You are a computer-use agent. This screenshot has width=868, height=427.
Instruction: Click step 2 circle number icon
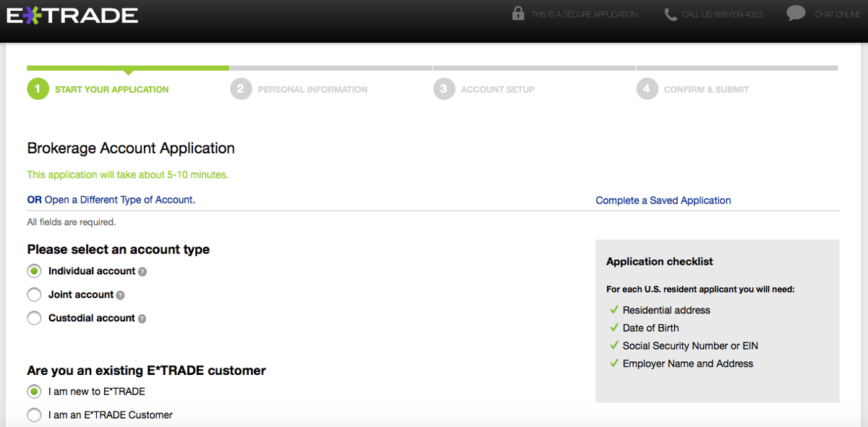point(241,89)
